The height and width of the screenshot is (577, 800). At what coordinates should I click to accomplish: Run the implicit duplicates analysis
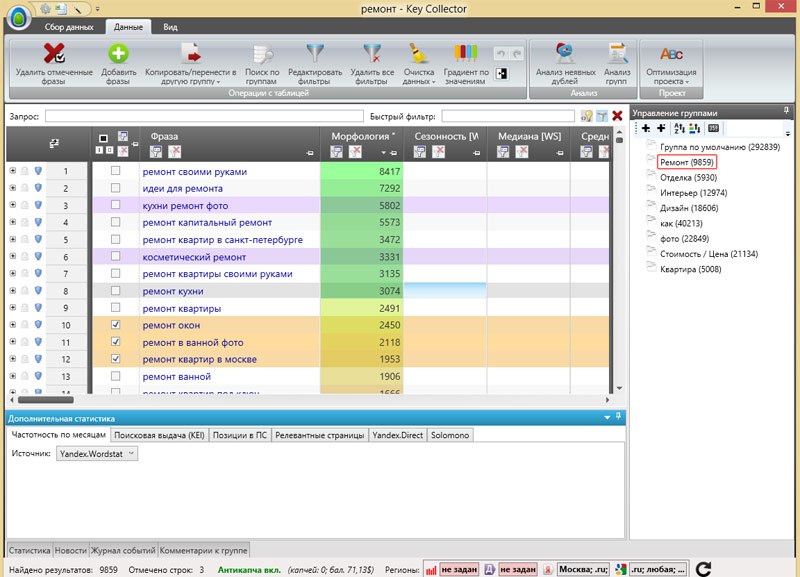(565, 54)
